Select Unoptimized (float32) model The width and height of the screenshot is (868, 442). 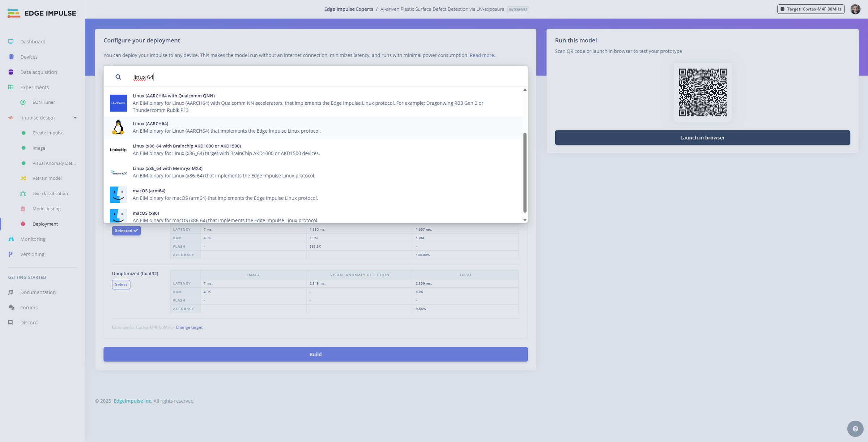click(121, 284)
